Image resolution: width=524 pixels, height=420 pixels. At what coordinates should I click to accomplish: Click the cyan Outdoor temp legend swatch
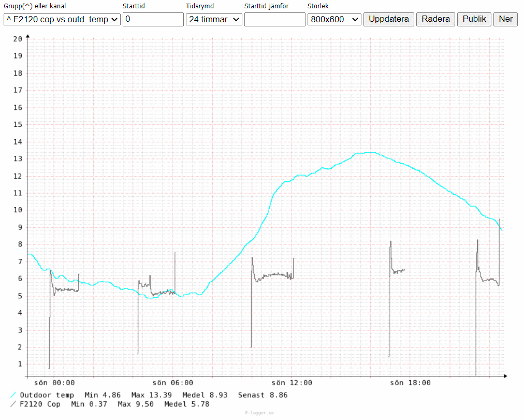point(13,395)
